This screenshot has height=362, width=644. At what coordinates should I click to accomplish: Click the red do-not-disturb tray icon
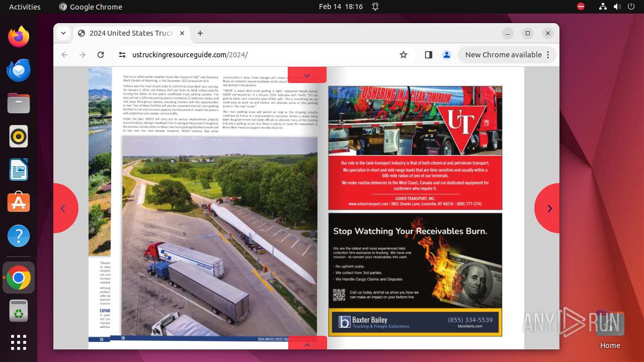[581, 7]
